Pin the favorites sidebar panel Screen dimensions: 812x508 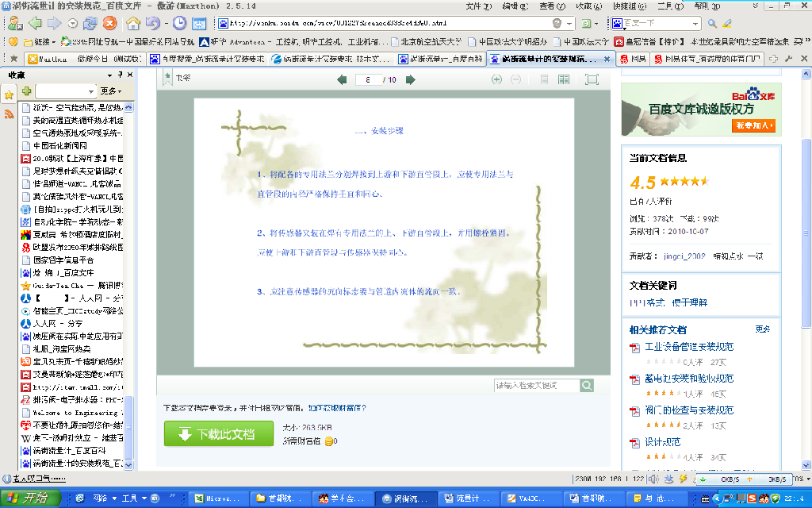121,75
